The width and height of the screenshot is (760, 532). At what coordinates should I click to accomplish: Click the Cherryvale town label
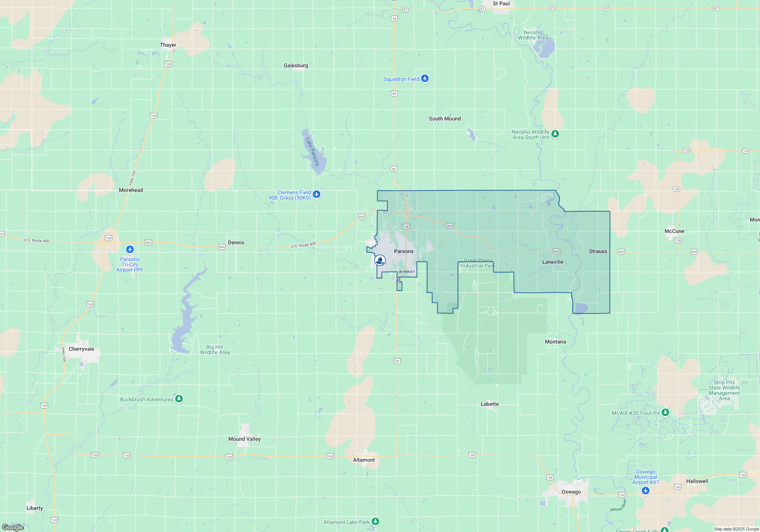coord(81,349)
